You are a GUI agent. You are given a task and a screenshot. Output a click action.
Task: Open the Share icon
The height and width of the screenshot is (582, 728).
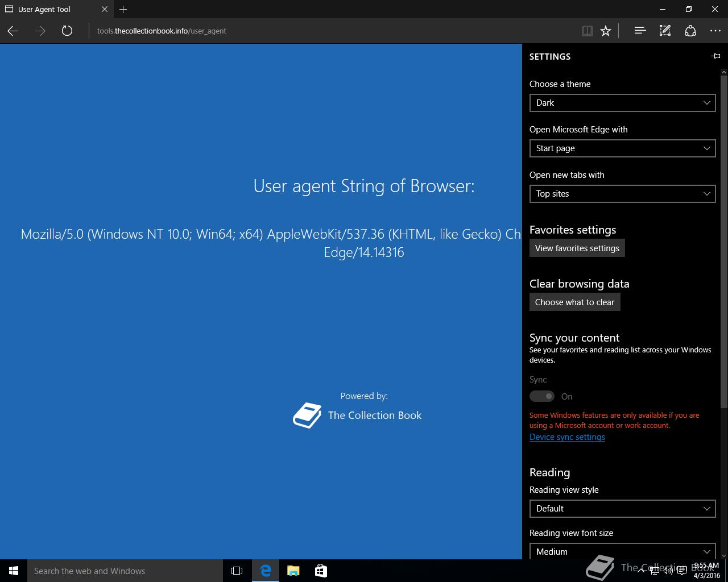690,31
